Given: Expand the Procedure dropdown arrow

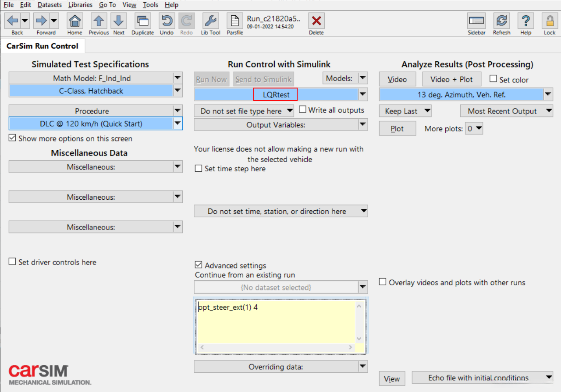Looking at the screenshot, I should tap(178, 111).
